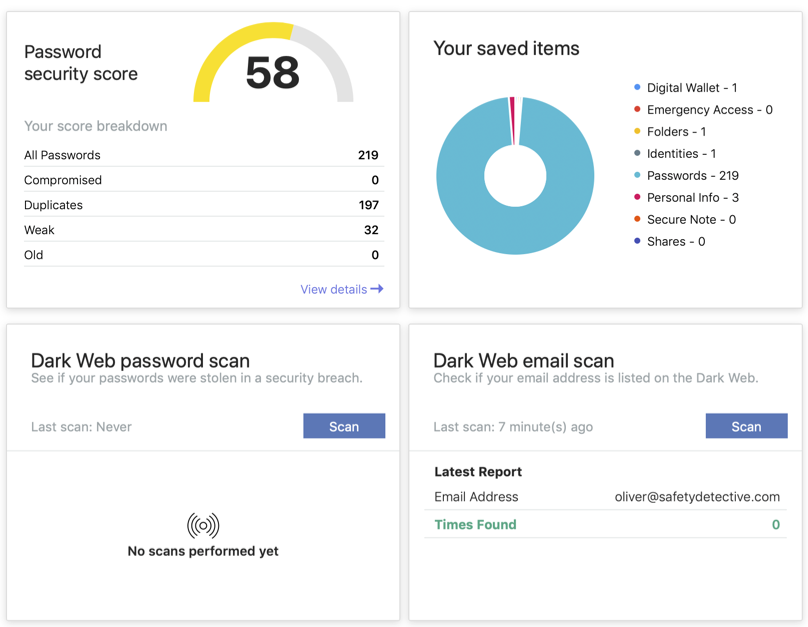
Task: Click the Identities legend entry
Action: point(680,153)
